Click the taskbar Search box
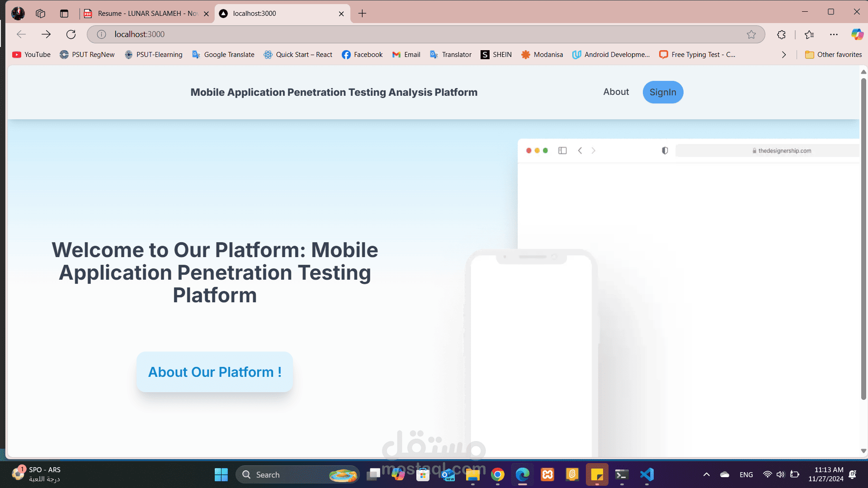Screen dimensions: 868x488 tap(297, 474)
